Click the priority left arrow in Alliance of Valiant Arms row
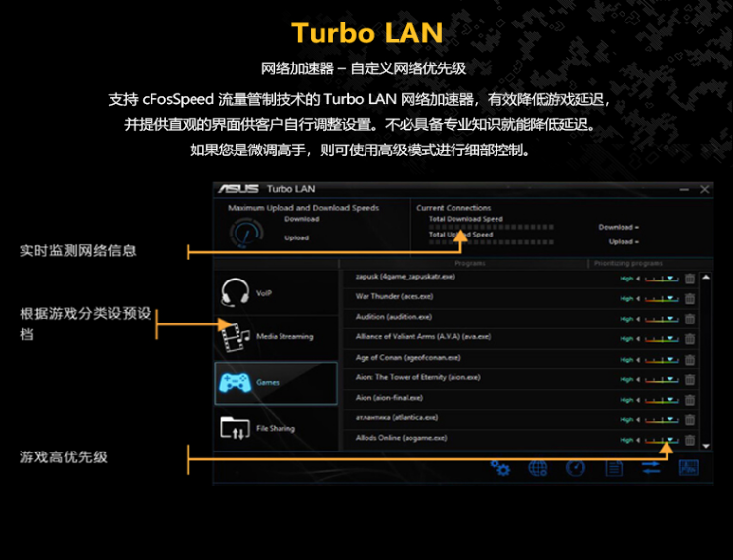733x560 pixels. point(638,339)
